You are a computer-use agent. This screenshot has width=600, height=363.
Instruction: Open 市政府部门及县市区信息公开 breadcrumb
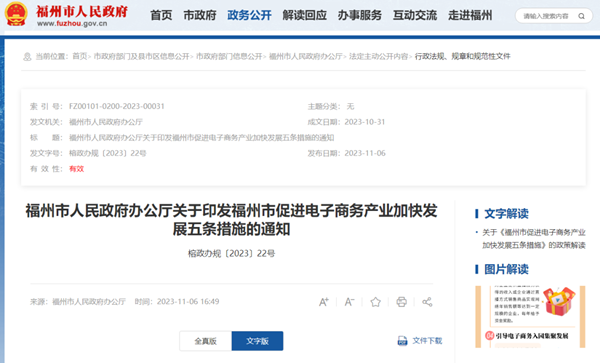pos(142,56)
